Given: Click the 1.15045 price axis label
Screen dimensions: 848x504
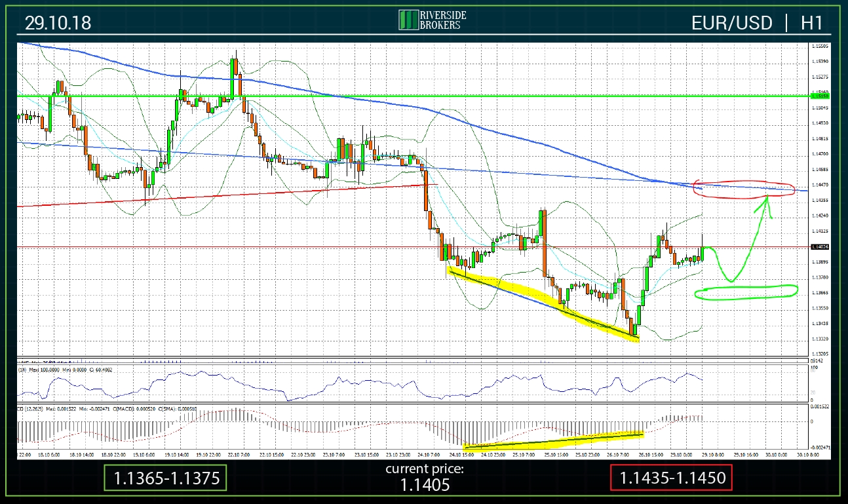Looking at the screenshot, I should [x=820, y=107].
